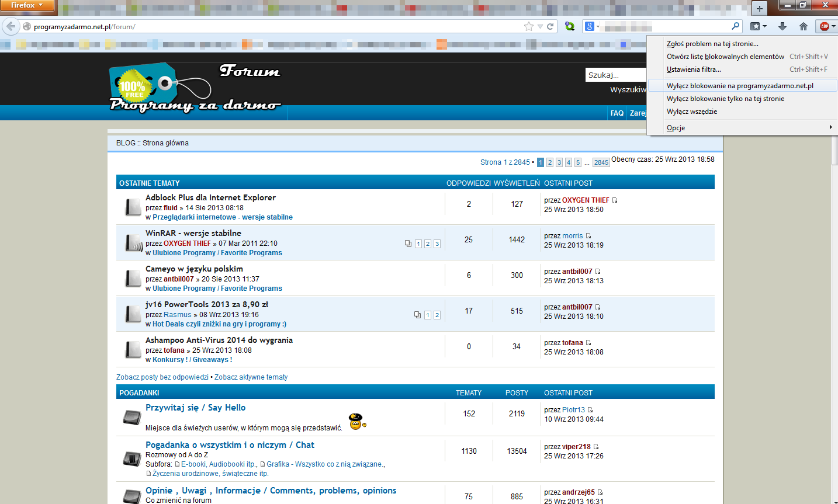The width and height of the screenshot is (838, 504).
Task: Bookmark this page with the star icon
Action: click(529, 26)
